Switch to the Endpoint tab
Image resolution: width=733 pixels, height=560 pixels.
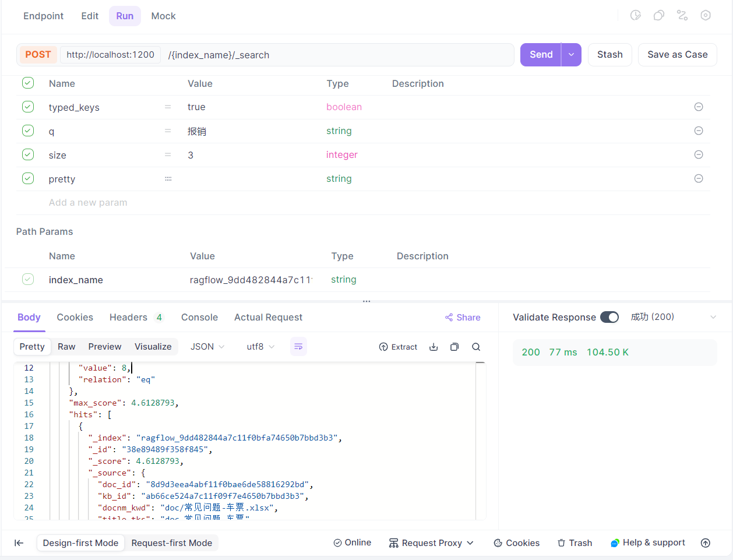click(43, 16)
